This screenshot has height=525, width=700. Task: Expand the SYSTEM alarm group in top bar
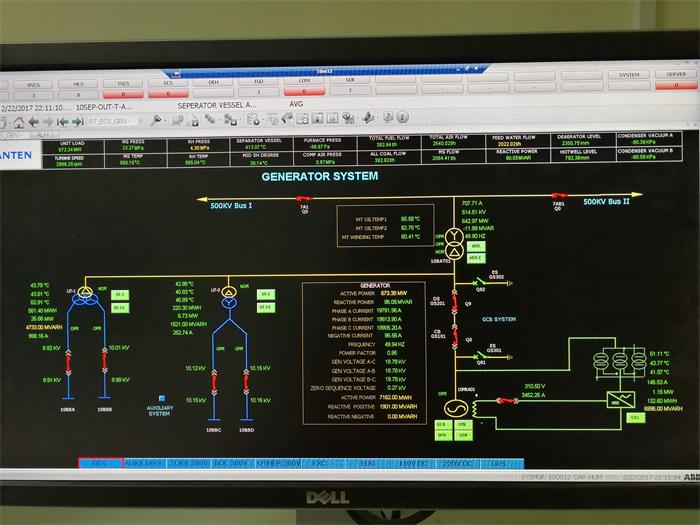(x=628, y=74)
